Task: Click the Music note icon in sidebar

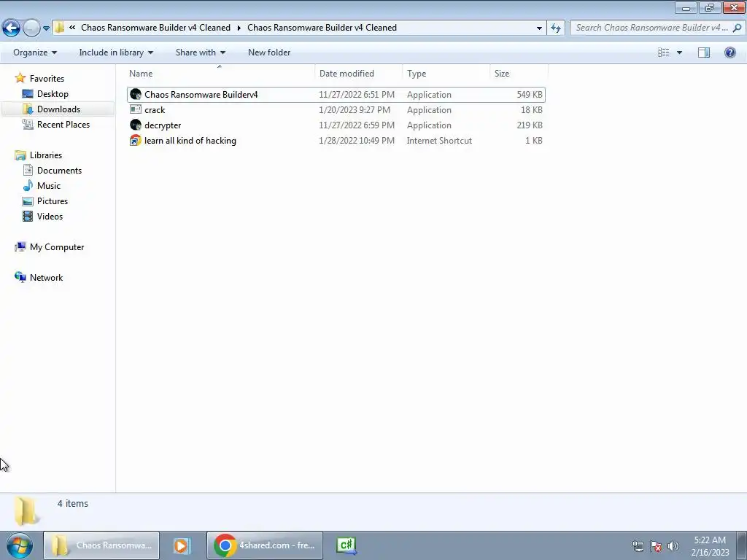Action: pyautogui.click(x=28, y=185)
